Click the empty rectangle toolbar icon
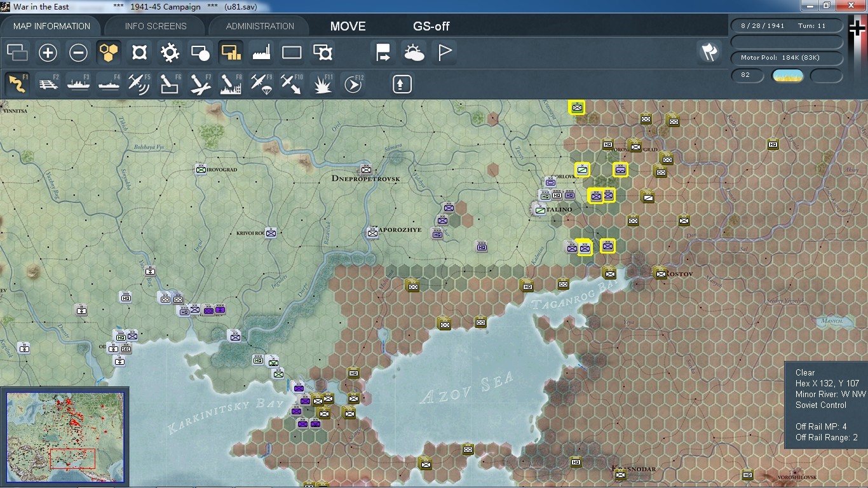 tap(292, 53)
